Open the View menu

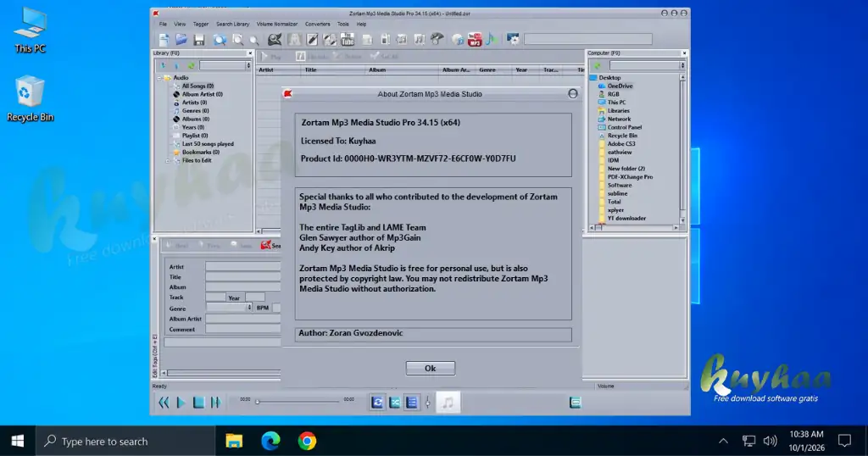click(x=180, y=24)
